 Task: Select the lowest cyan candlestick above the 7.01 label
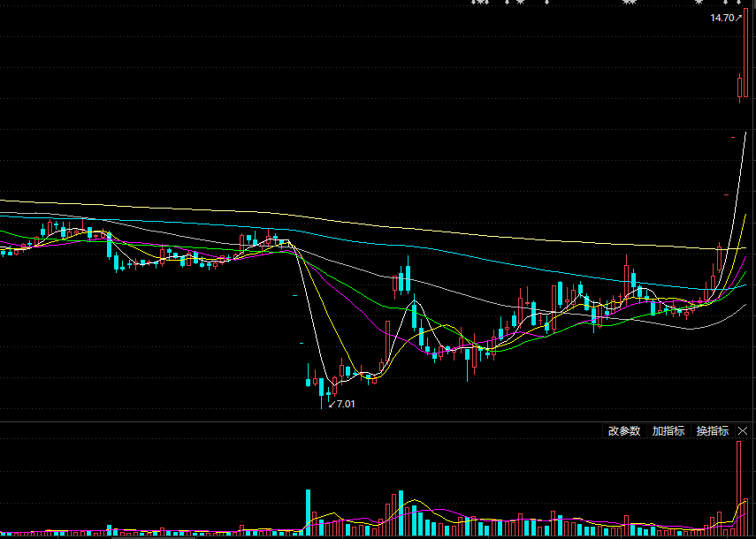click(x=321, y=387)
